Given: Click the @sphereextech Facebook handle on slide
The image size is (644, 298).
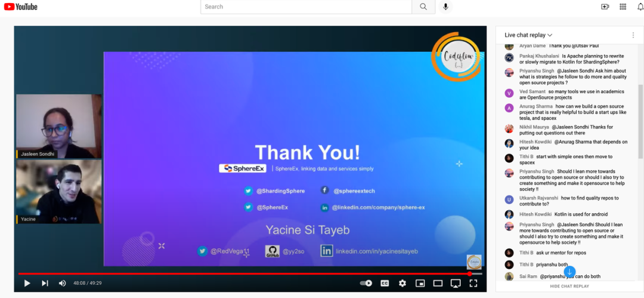Looking at the screenshot, I should tap(354, 191).
